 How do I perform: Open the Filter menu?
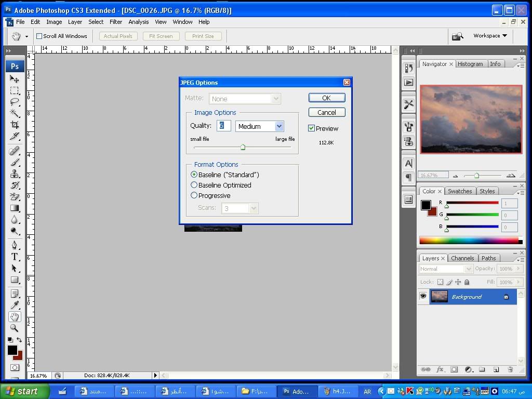pos(116,22)
